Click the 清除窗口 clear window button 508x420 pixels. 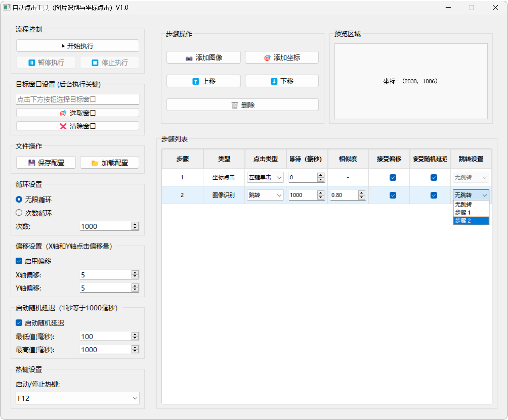click(78, 126)
